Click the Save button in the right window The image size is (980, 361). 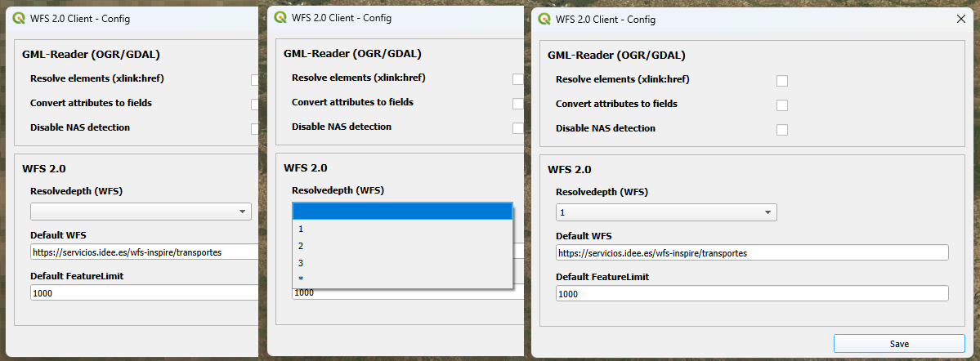tap(899, 344)
